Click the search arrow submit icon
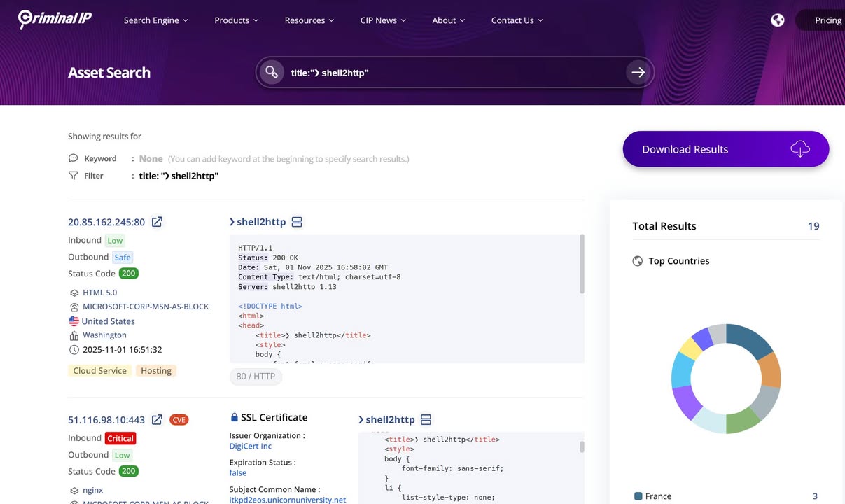This screenshot has width=845, height=504. point(638,71)
